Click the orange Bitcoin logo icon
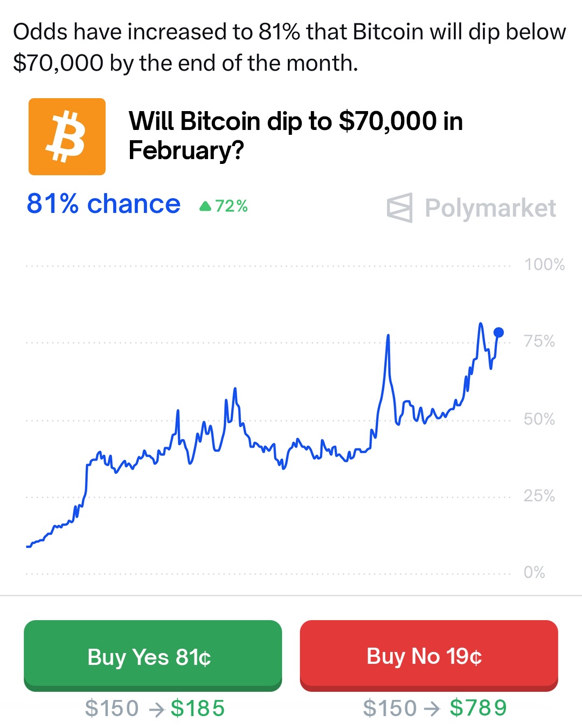This screenshot has height=728, width=582. coord(67,136)
